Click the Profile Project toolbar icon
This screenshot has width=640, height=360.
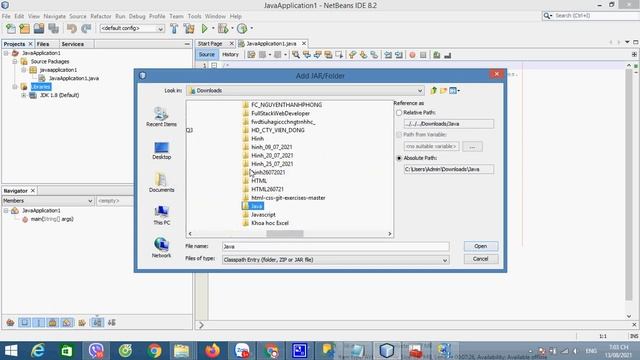(242, 29)
